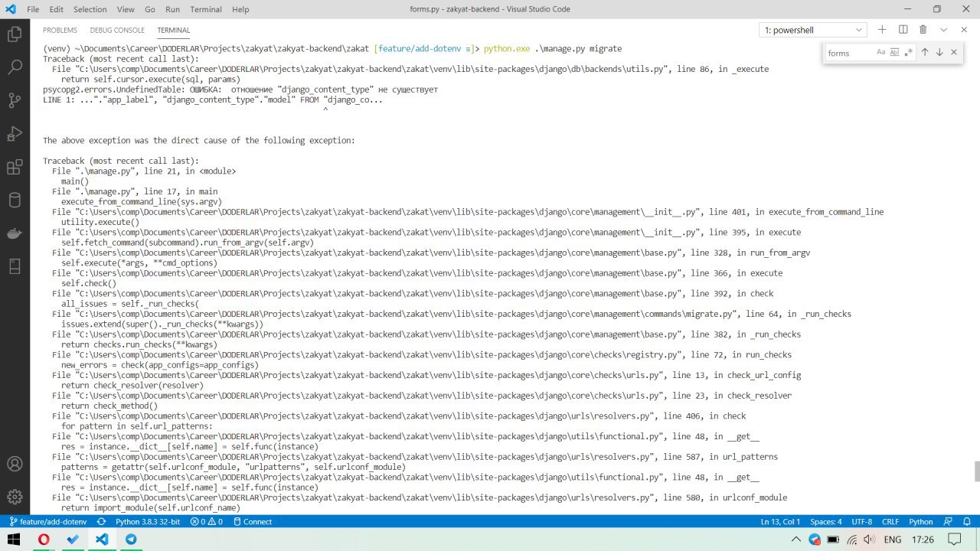Open the Go menu

pos(150,9)
